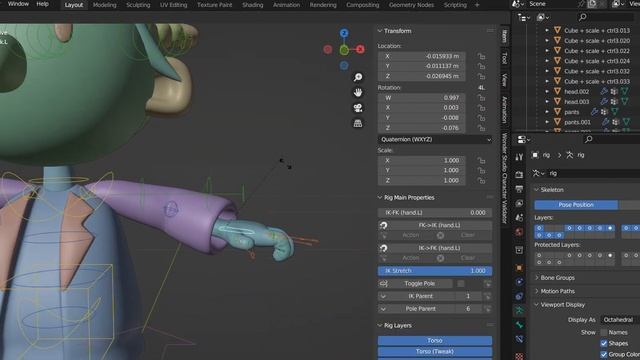Toggle the lock on Location X
640x360 pixels.
pyautogui.click(x=482, y=56)
